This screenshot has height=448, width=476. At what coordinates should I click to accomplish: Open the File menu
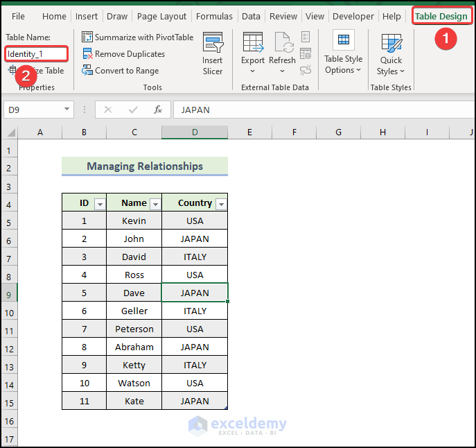[x=19, y=17]
